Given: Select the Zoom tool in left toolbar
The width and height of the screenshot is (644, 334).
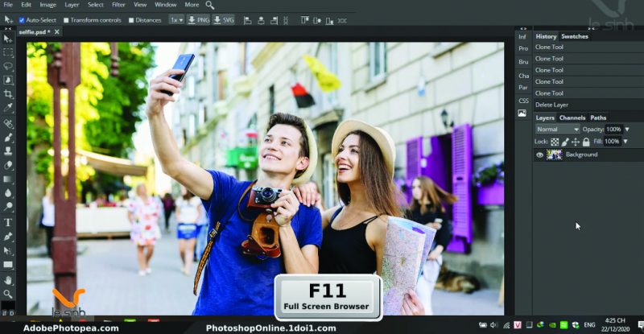Looking at the screenshot, I should [x=8, y=294].
